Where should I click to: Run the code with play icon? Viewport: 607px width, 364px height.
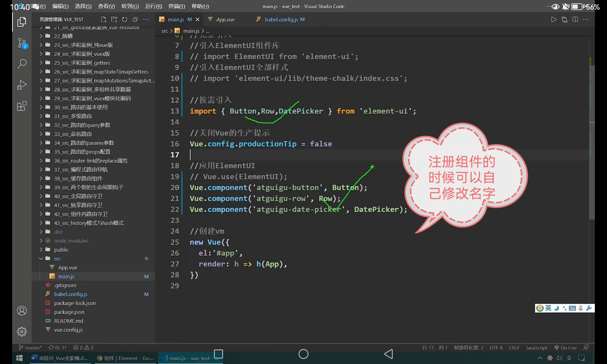(554, 19)
